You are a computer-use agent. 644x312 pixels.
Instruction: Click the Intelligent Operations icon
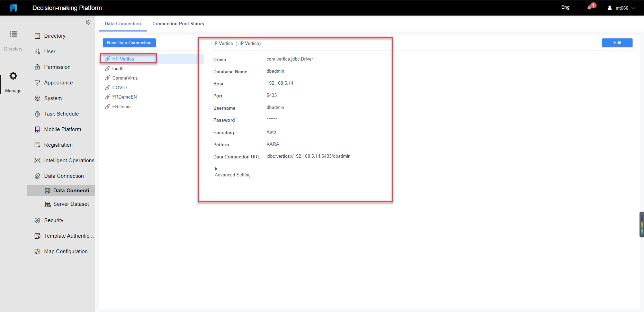click(37, 160)
